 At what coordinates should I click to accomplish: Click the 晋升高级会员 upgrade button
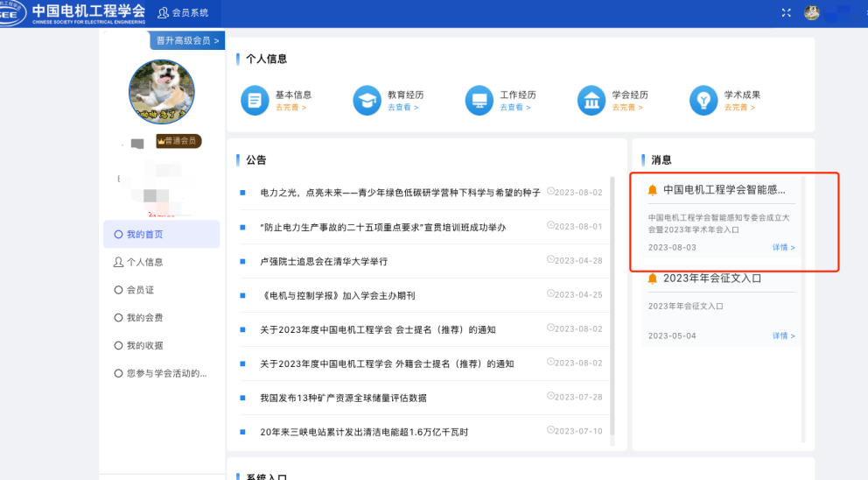pos(187,40)
